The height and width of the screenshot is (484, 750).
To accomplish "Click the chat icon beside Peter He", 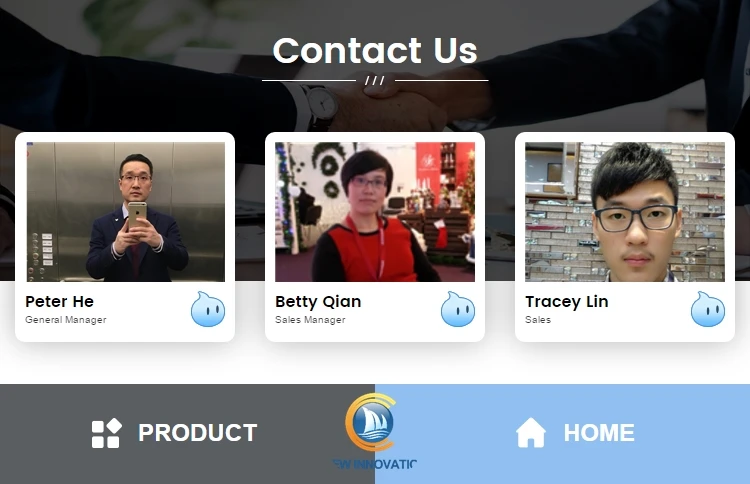I will point(208,309).
